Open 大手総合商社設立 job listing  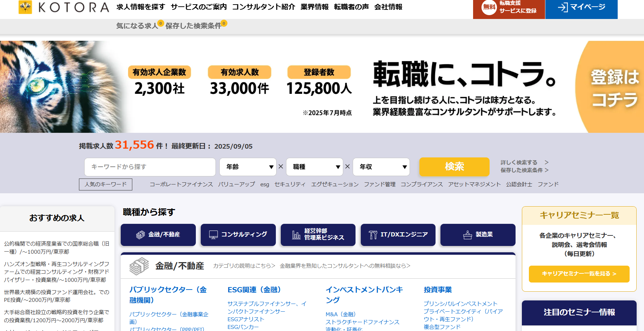(x=57, y=316)
